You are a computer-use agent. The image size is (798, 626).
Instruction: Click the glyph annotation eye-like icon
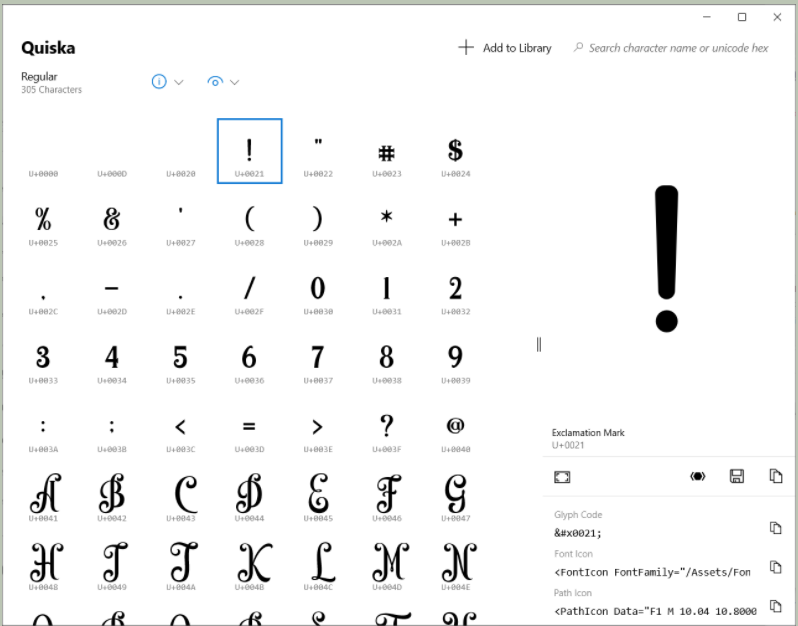697,476
